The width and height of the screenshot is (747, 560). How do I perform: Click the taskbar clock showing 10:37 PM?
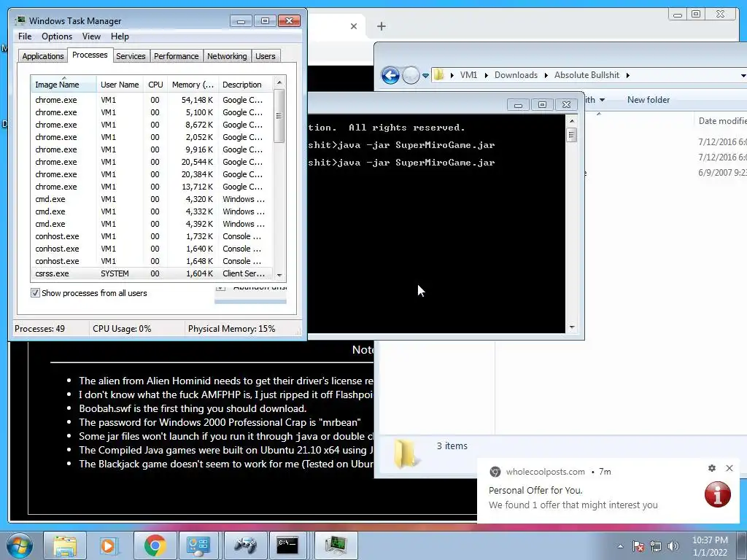pyautogui.click(x=710, y=546)
